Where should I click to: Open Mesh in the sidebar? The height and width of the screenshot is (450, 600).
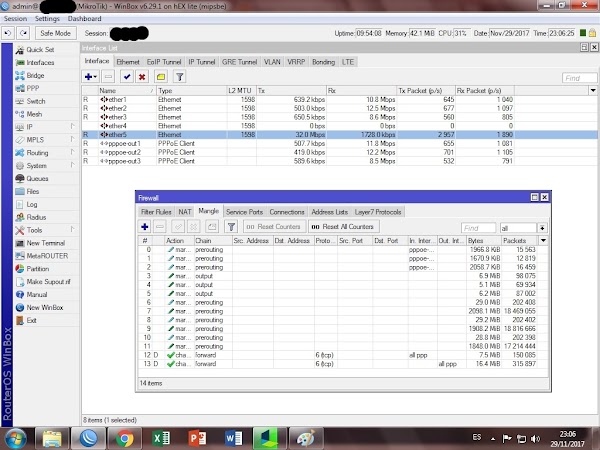34,114
